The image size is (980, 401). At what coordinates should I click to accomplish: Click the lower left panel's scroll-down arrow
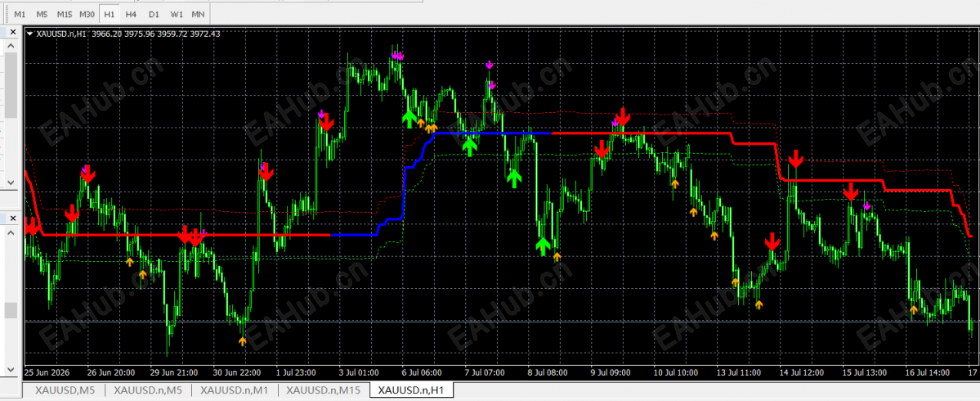click(10, 369)
